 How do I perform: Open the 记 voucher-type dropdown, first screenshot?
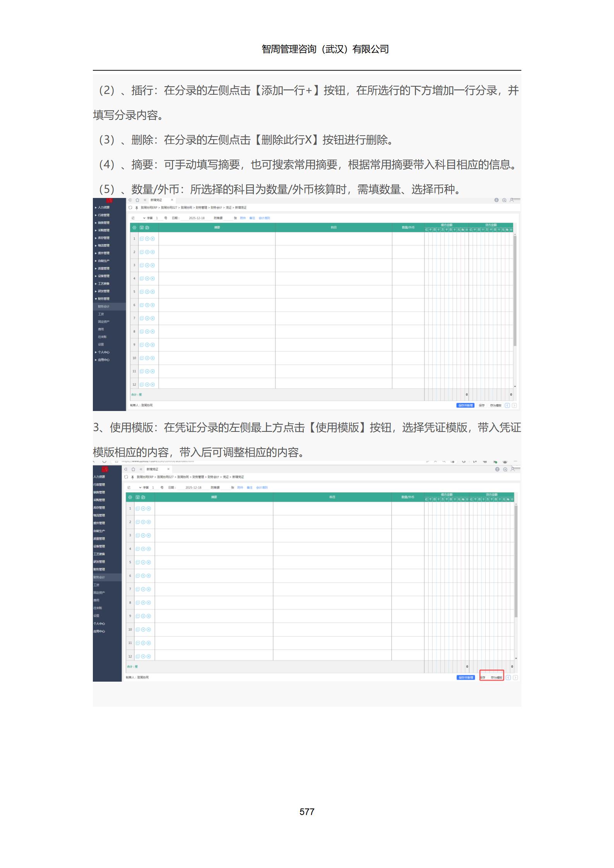point(139,218)
